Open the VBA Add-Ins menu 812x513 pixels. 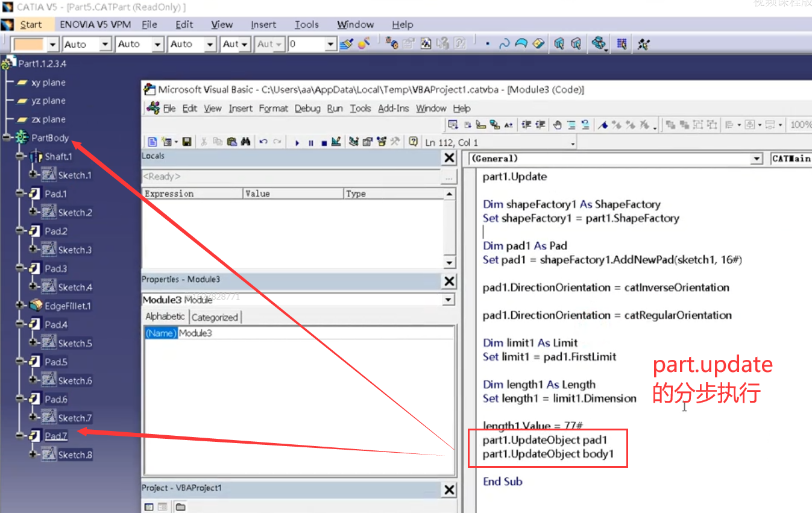coord(394,109)
